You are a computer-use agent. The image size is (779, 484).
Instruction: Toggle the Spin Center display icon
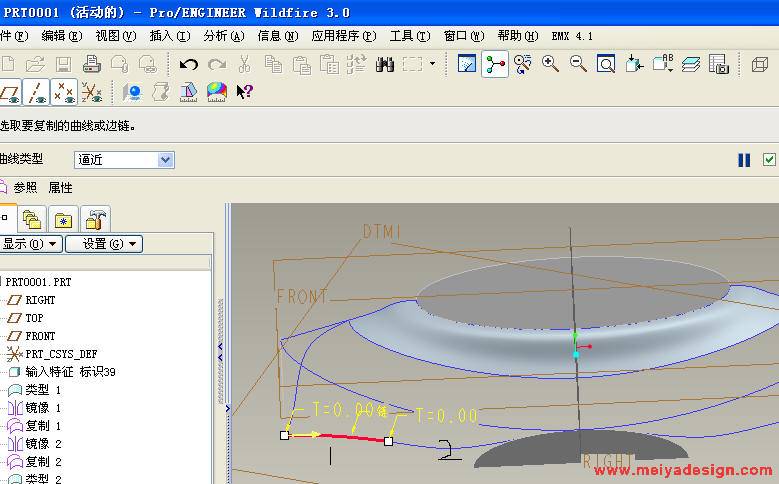(x=495, y=64)
